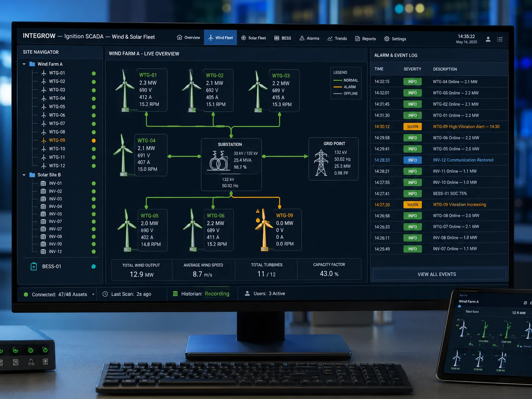This screenshot has width=532, height=399.
Task: Click the Users active icon in status bar
Action: (247, 293)
